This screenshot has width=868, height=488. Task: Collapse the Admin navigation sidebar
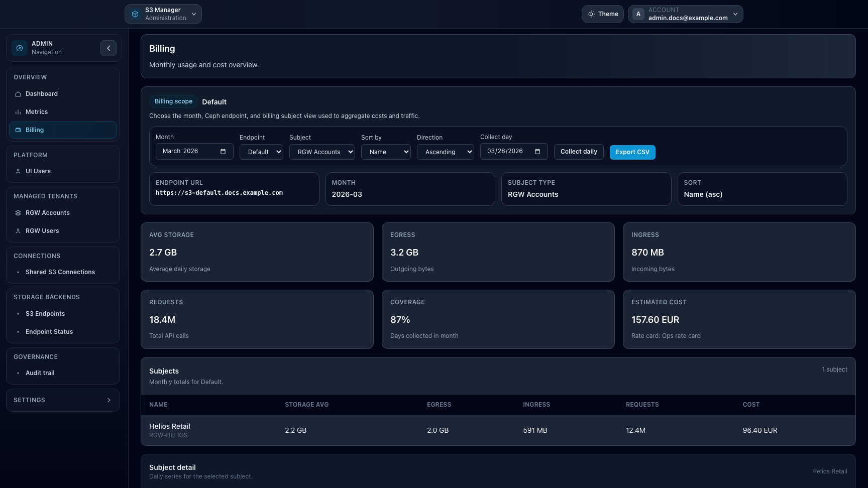[x=108, y=48]
